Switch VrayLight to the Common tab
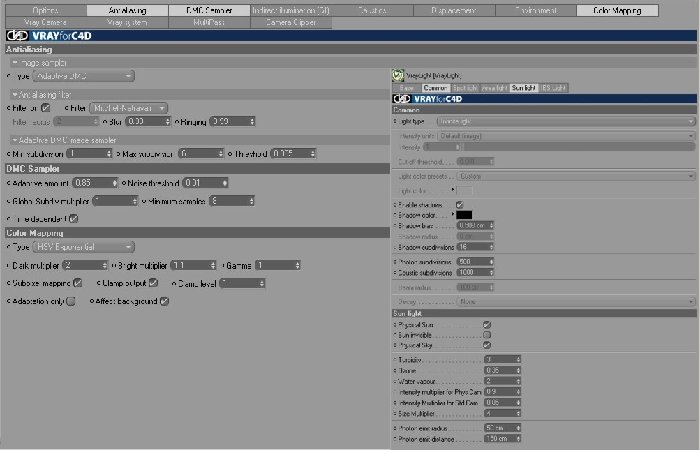The width and height of the screenshot is (700, 450). 435,88
